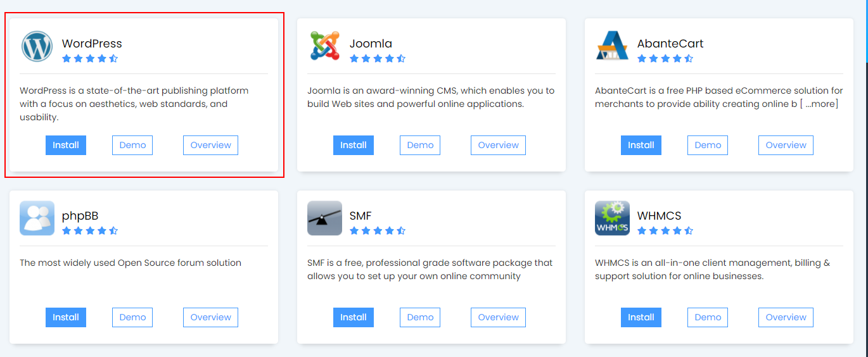The width and height of the screenshot is (868, 357).
Task: Open the WHMCS Demo
Action: 708,317
